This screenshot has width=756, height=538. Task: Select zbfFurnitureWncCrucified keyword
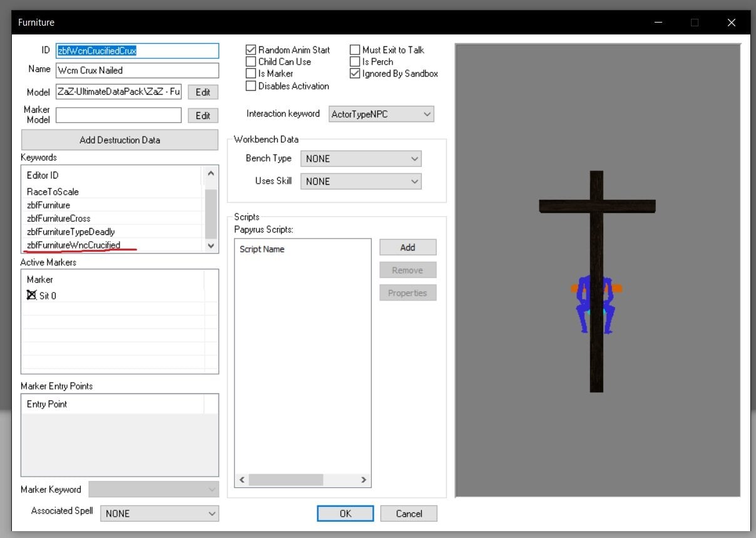pyautogui.click(x=113, y=245)
